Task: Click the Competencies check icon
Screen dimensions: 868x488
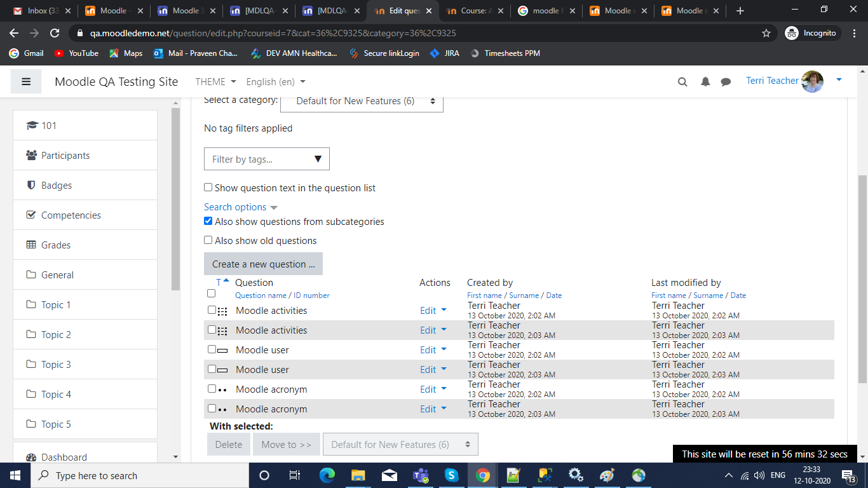Action: click(31, 215)
